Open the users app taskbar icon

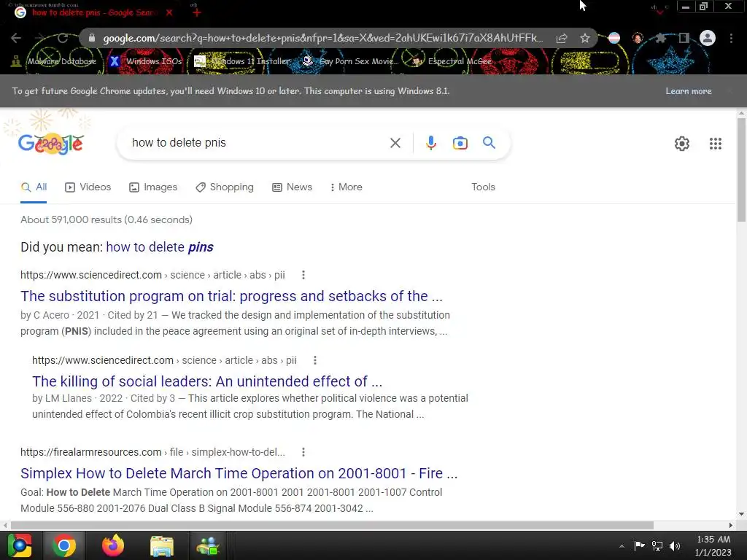pos(208,546)
